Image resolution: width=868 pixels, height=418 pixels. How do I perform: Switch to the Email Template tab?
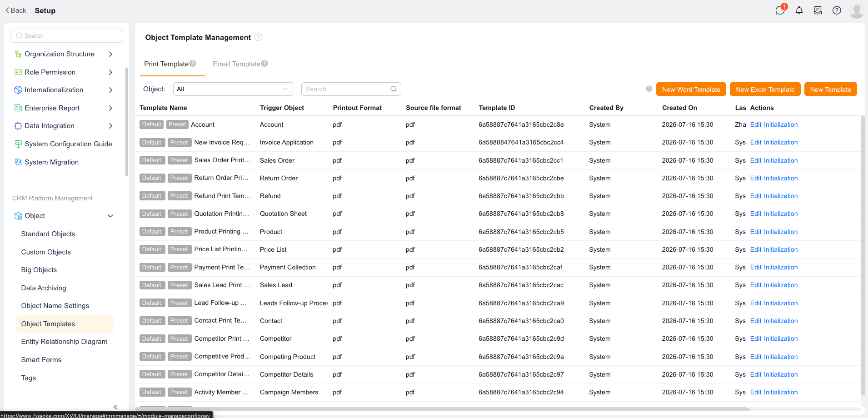coord(236,64)
